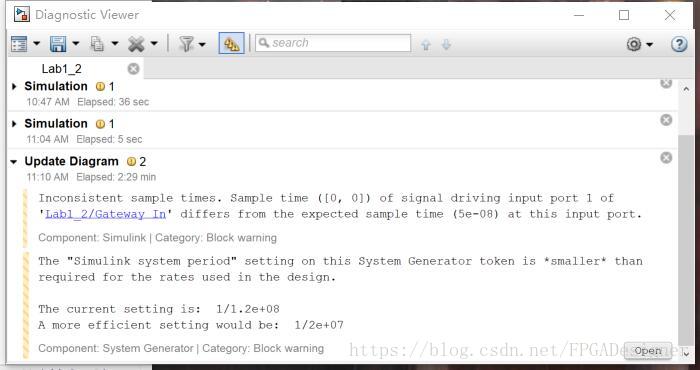
Task: Click the scrollbar up arrow
Action: pyautogui.click(x=686, y=89)
